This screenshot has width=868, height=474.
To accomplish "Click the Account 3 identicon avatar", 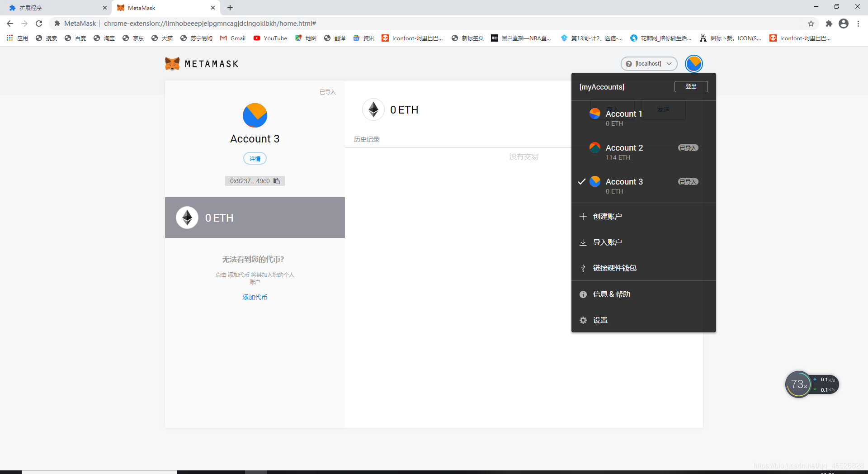I will tap(255, 115).
